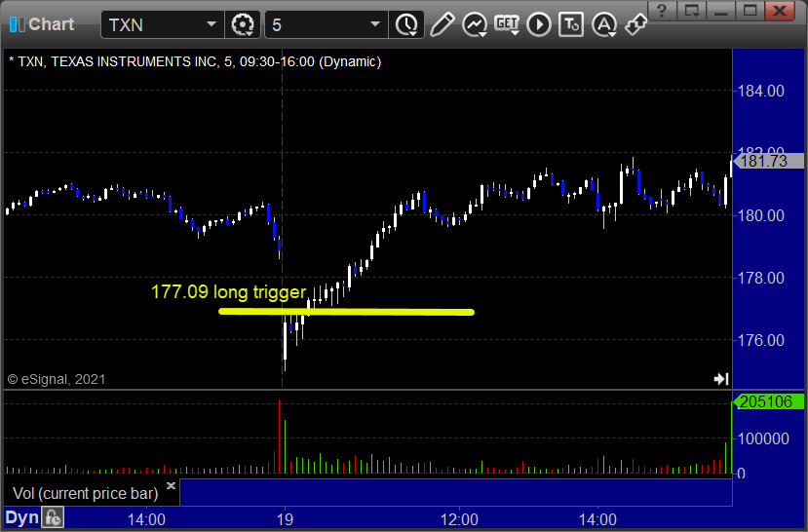This screenshot has width=808, height=532.
Task: Click the Vol (current price bar) label
Action: [x=85, y=493]
